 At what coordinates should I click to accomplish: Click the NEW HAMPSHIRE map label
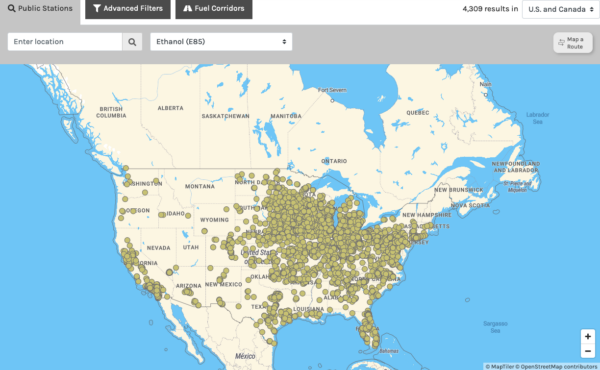(427, 215)
